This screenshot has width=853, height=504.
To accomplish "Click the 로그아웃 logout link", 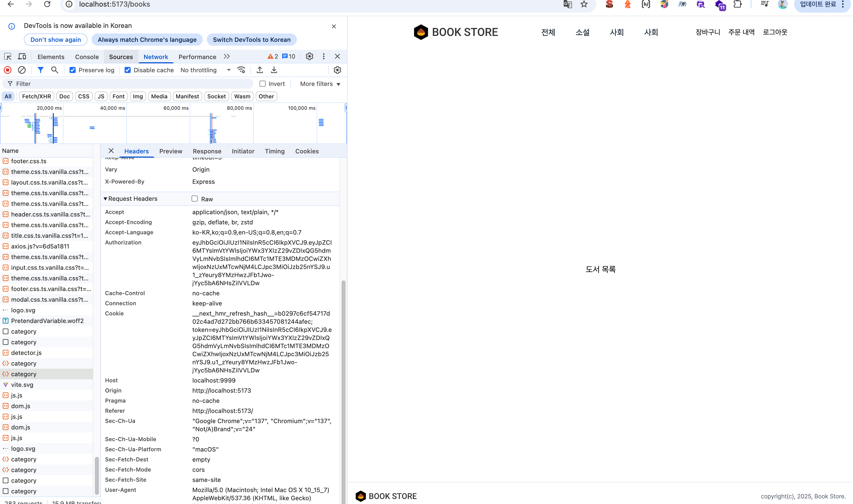I will click(775, 32).
